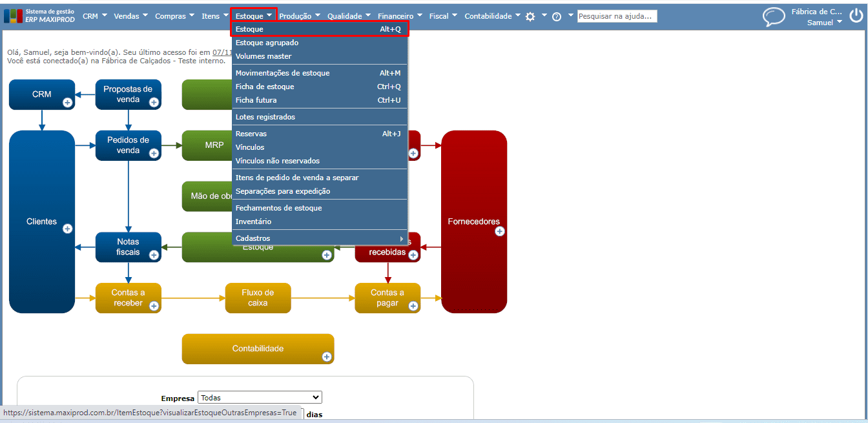Open the Samuel user dropdown
The image size is (868, 423).
[825, 22]
